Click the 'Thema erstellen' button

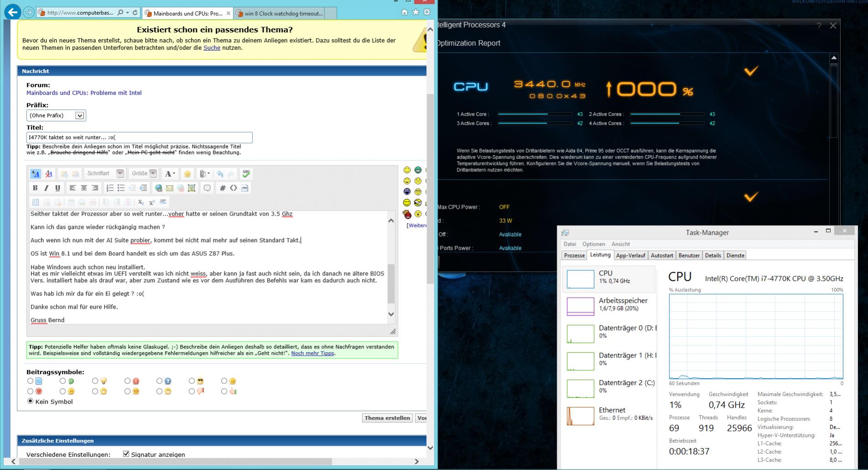(x=387, y=418)
